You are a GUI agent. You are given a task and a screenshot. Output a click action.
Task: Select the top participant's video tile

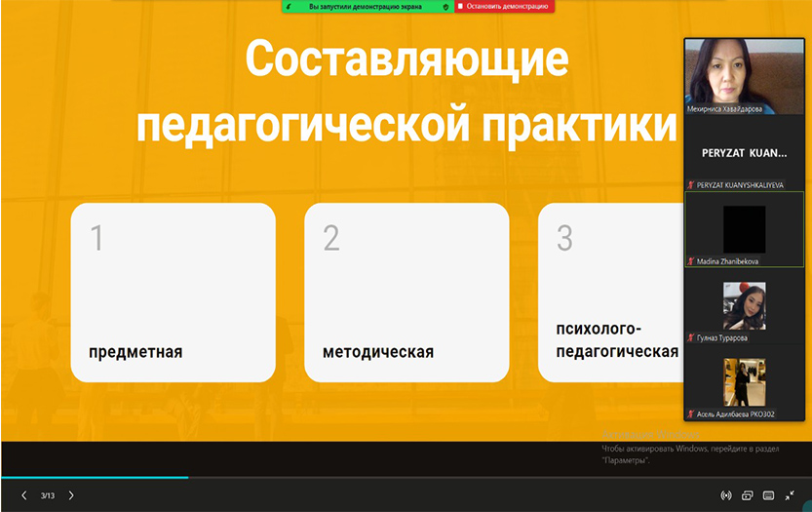744,77
